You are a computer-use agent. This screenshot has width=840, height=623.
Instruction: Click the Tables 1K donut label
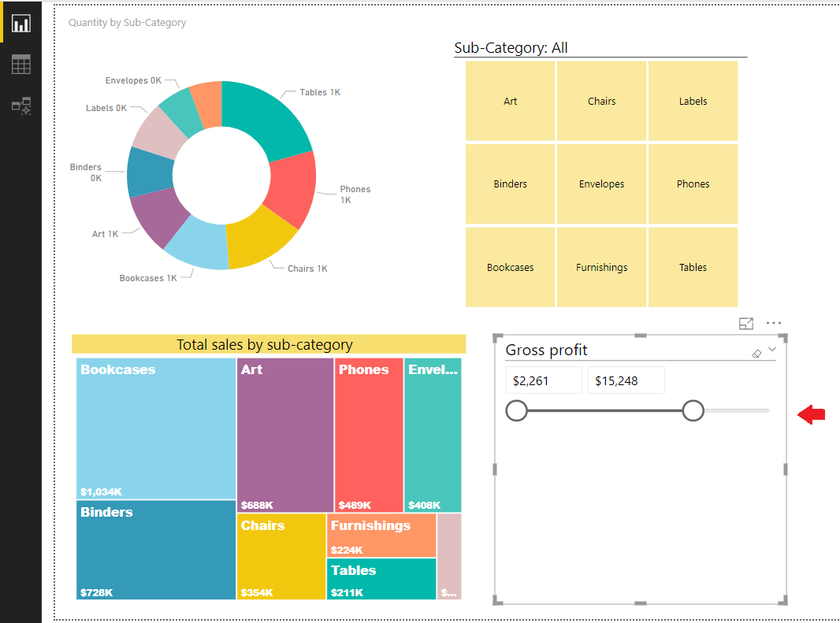coord(320,92)
